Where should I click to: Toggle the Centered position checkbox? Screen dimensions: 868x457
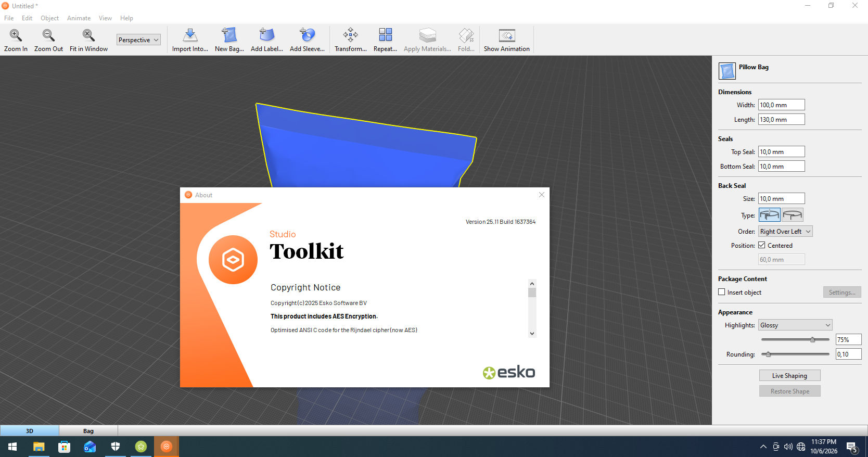pyautogui.click(x=762, y=245)
